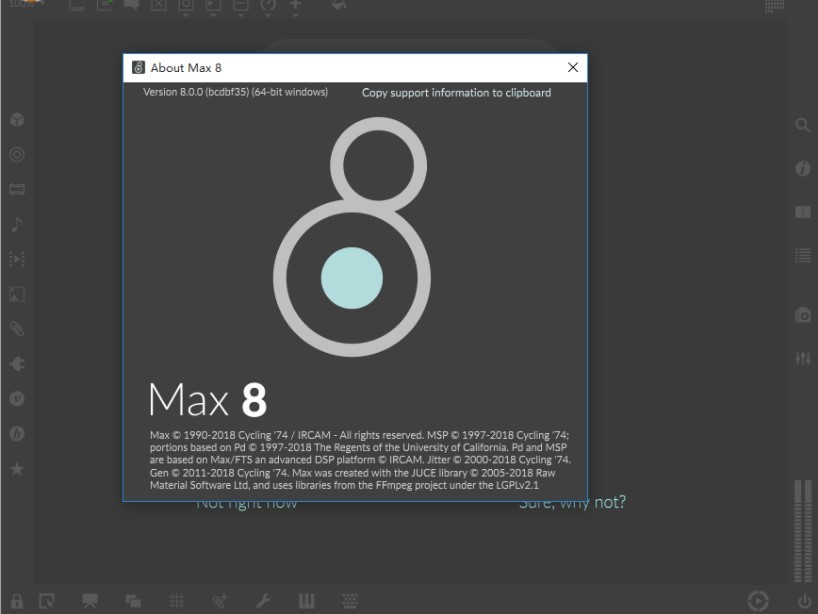Click the music note audio browser icon
Viewport: 818px width, 614px height.
[17, 224]
